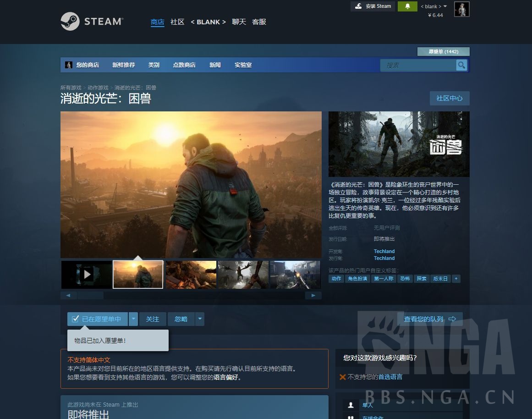Open the 社区 top menu
This screenshot has width=532, height=419.
(177, 22)
